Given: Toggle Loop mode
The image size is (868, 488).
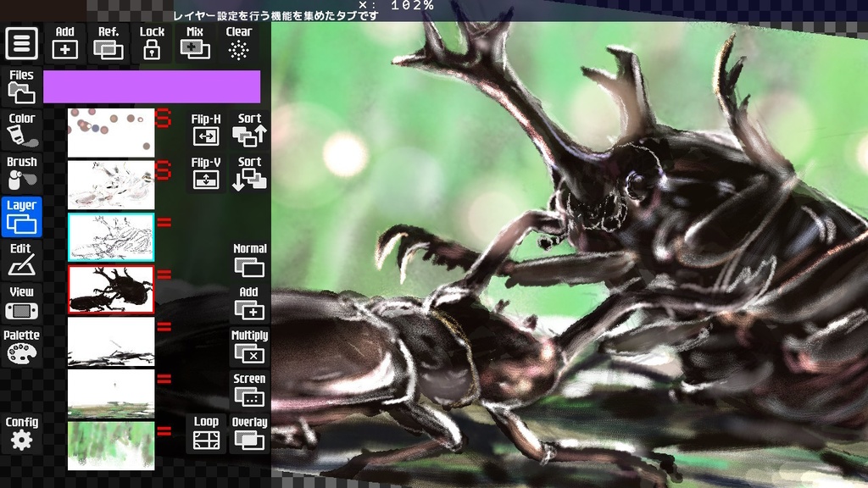Looking at the screenshot, I should click(x=206, y=433).
